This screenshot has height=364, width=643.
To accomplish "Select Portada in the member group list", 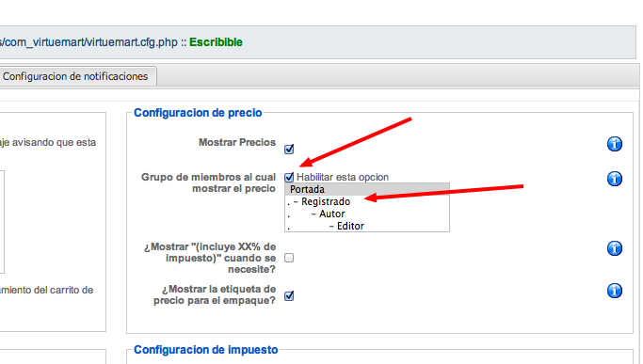I will tap(367, 189).
